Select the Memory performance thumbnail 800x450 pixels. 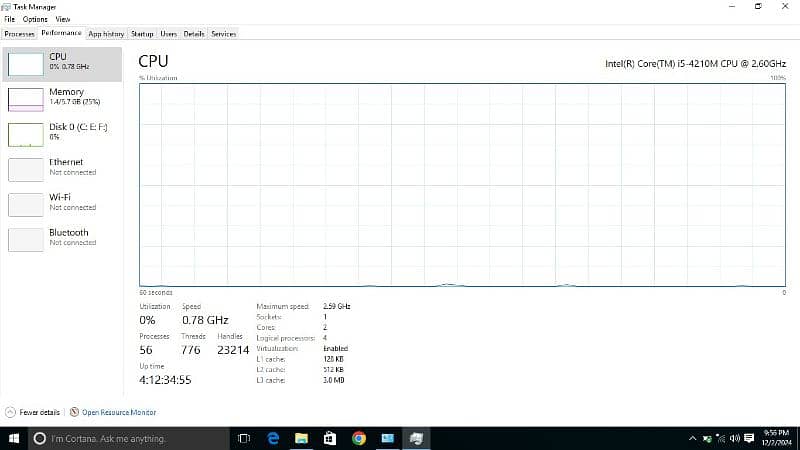tap(60, 97)
